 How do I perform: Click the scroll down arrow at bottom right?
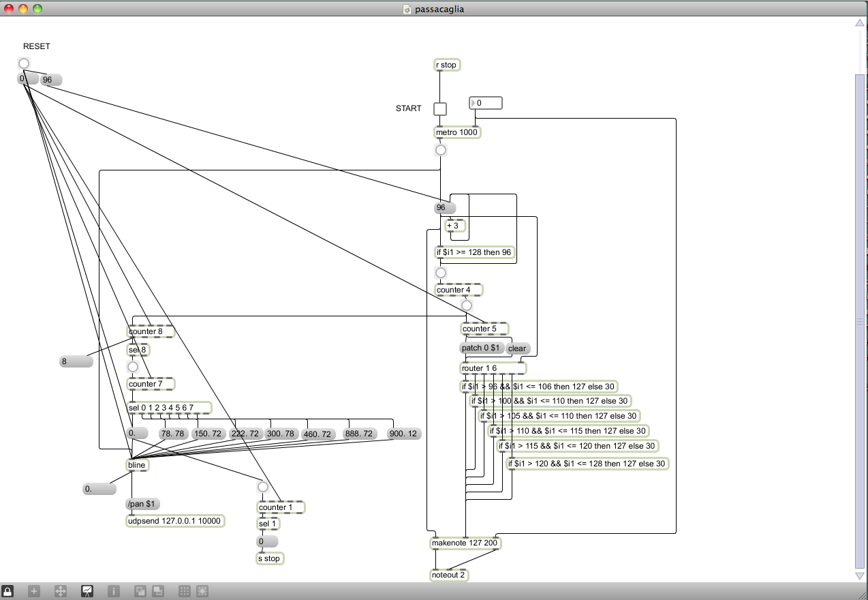[x=860, y=576]
